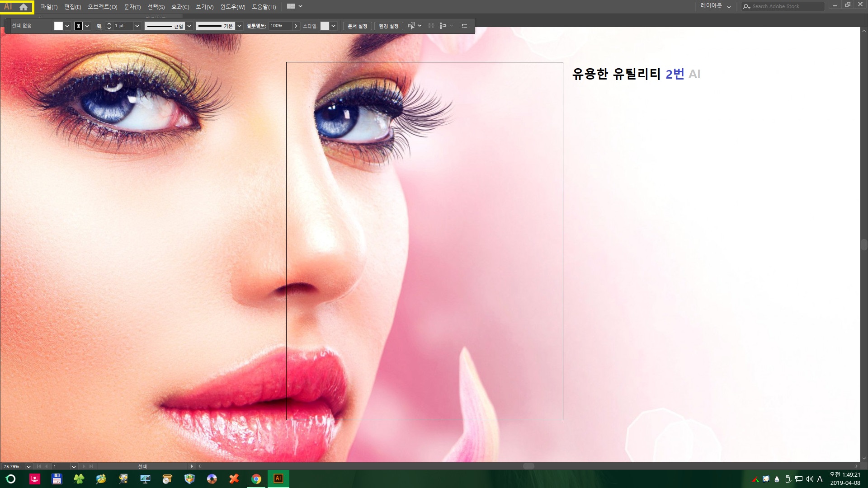Image resolution: width=868 pixels, height=488 pixels.
Task: Click the vertical scrollbar thumb
Action: pos(864,244)
